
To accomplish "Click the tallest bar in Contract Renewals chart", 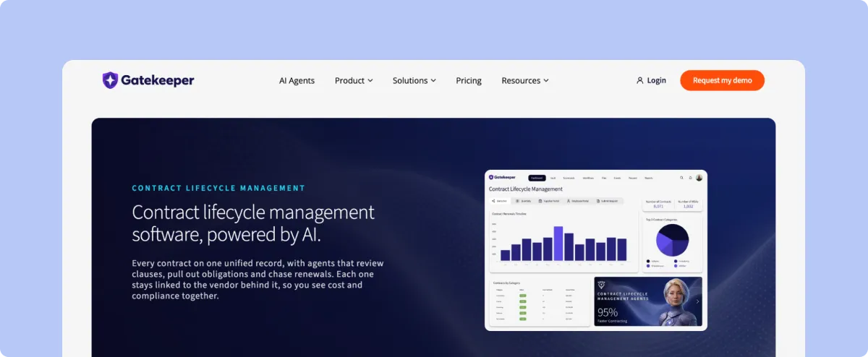I will click(x=558, y=244).
